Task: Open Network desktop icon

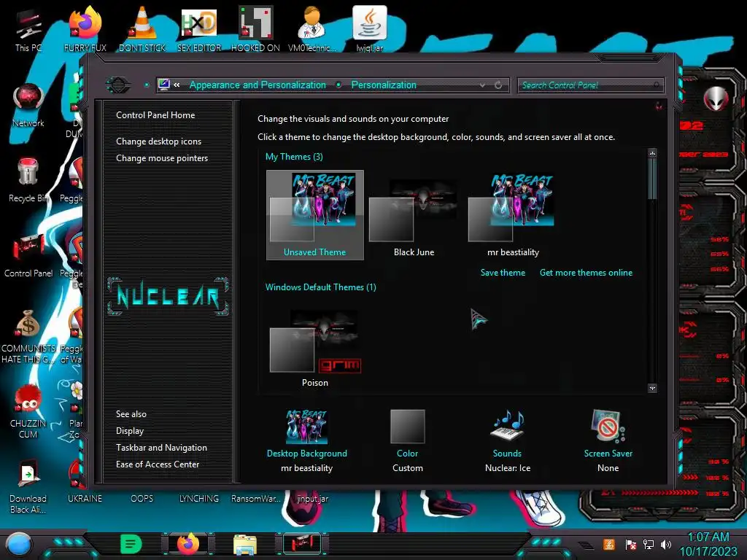Action: [x=28, y=106]
